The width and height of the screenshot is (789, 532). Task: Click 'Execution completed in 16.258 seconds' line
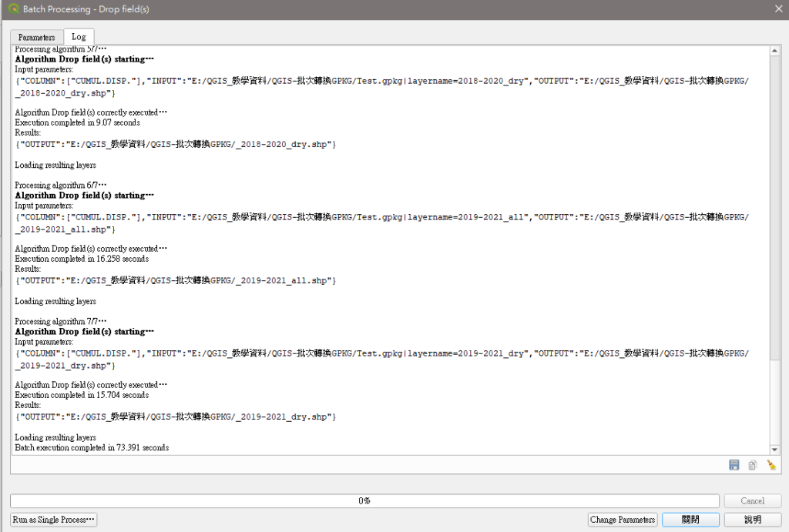pos(82,259)
